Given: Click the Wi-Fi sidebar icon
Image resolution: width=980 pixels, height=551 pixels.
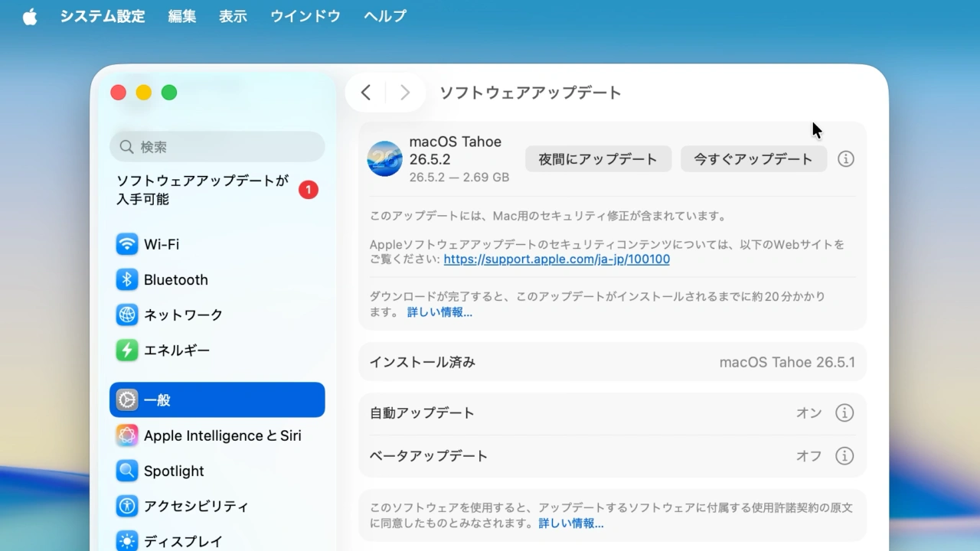Looking at the screenshot, I should (127, 244).
